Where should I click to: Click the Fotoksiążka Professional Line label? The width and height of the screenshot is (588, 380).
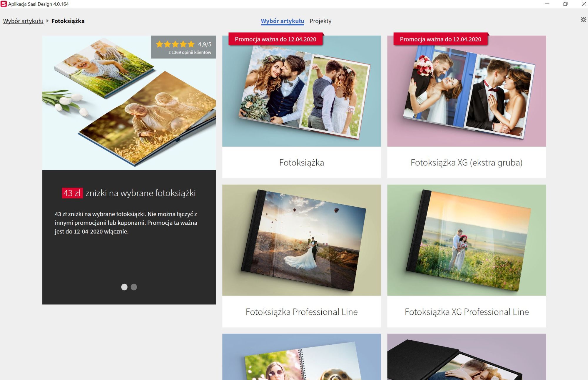tap(301, 312)
